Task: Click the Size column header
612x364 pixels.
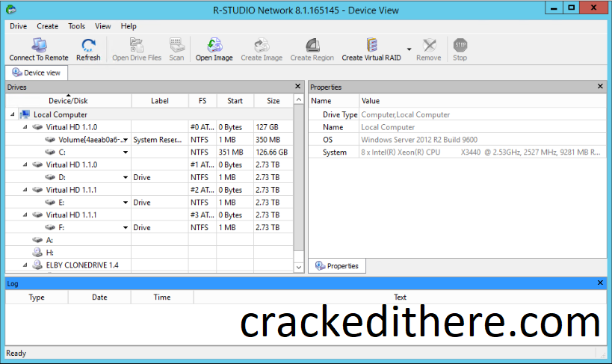Action: 273,100
